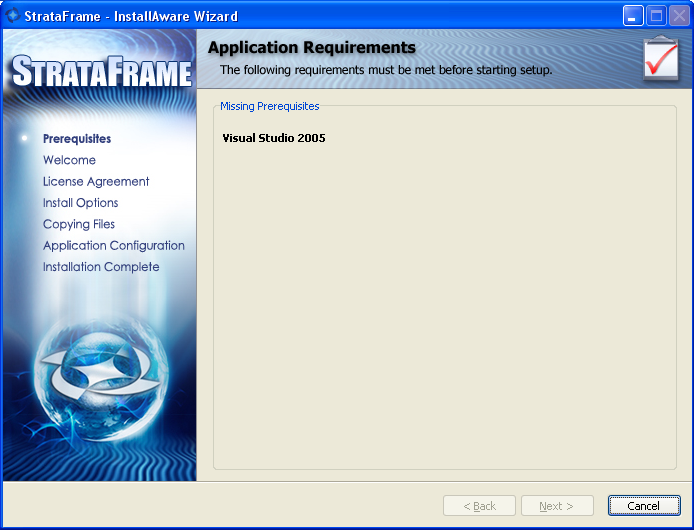Select the Welcome step in sidebar
694x530 pixels.
(x=69, y=160)
